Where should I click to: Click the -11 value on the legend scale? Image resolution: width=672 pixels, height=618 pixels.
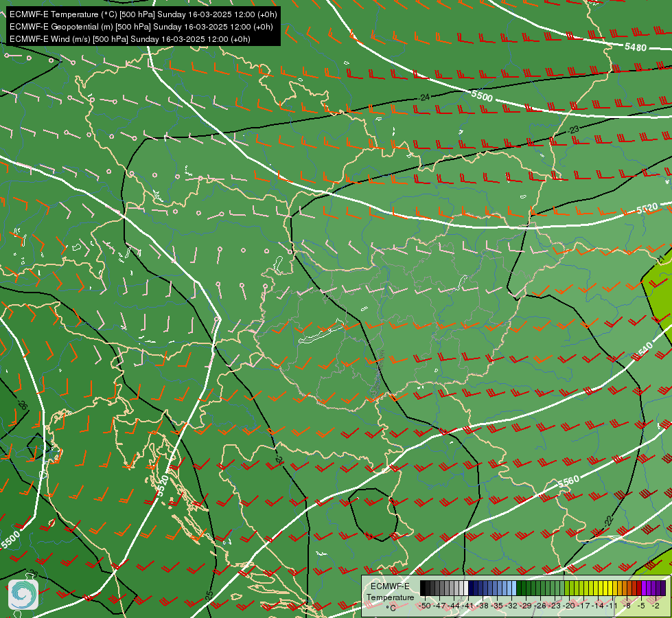click(x=612, y=606)
